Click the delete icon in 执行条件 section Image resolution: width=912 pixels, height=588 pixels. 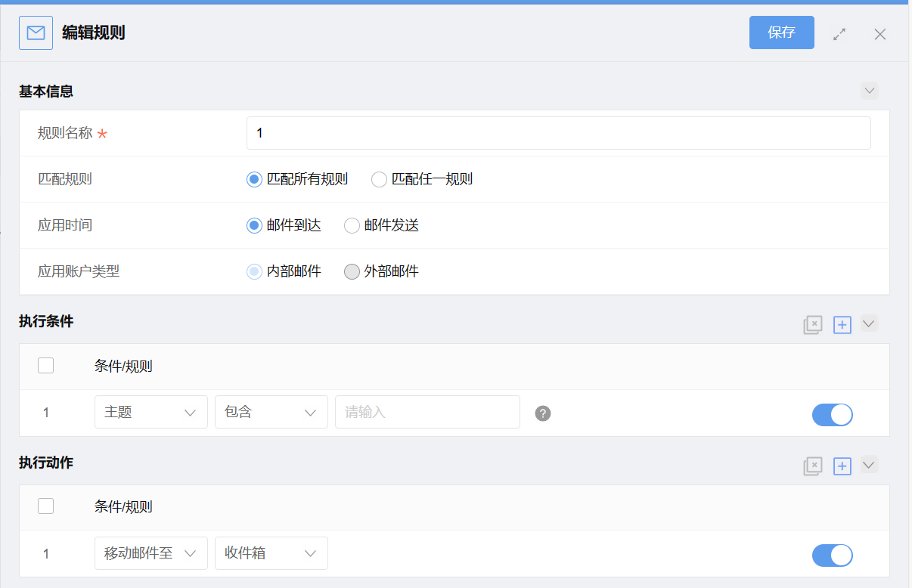pyautogui.click(x=812, y=325)
